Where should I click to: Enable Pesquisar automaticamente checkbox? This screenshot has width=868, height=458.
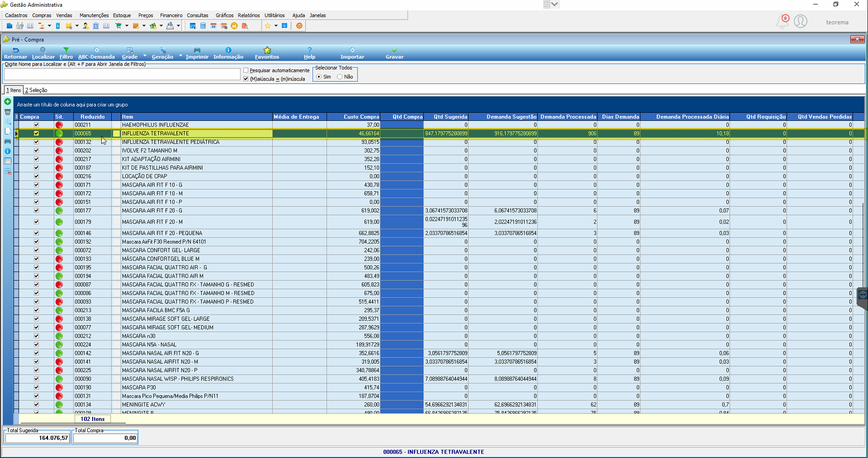coord(246,70)
